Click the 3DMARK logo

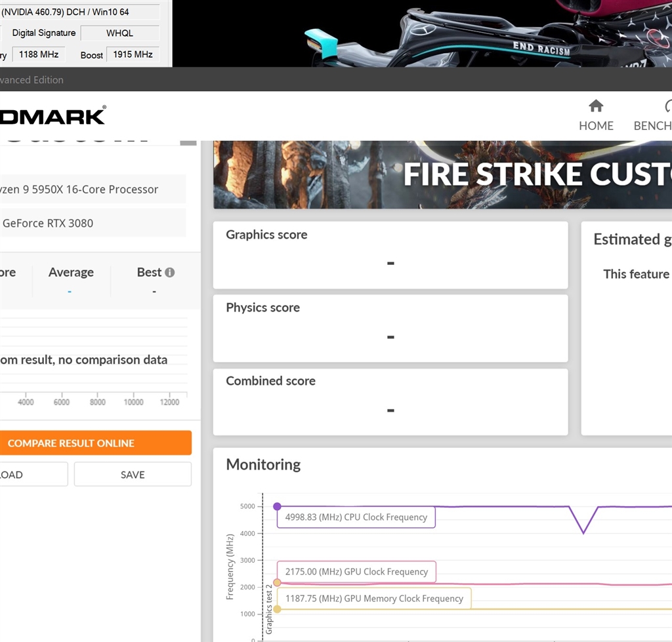[52, 115]
